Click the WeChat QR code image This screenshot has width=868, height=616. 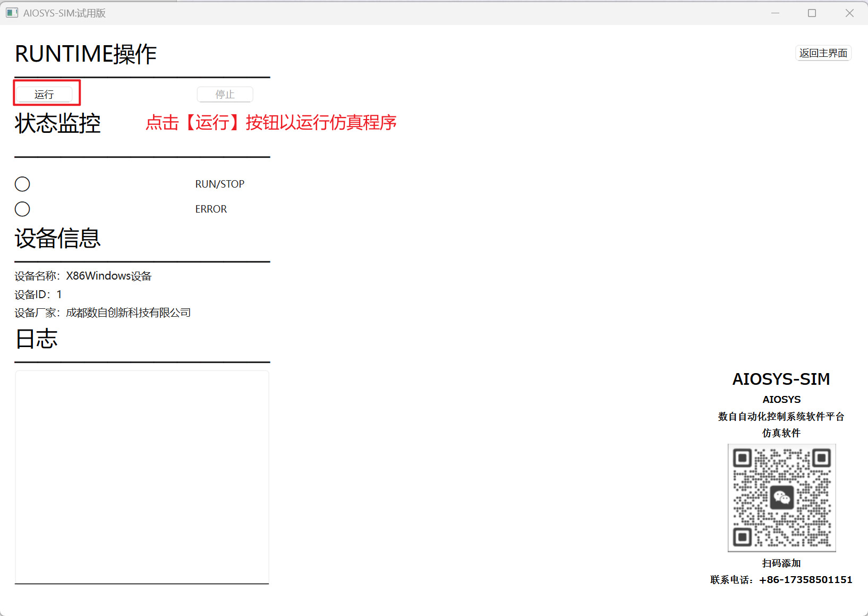(781, 498)
